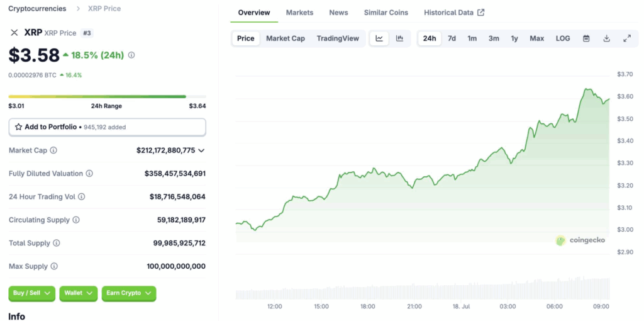This screenshot has height=321, width=644.
Task: Click the Info section heading
Action: (x=17, y=317)
